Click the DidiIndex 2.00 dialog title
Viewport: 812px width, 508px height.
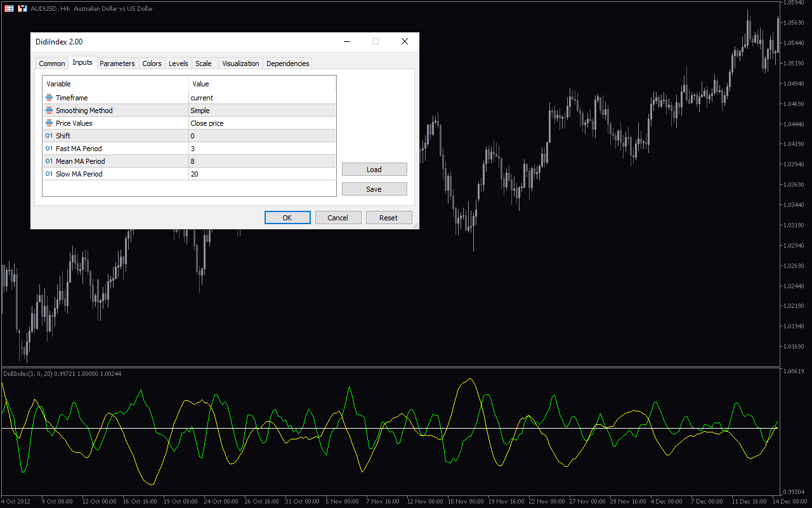click(x=59, y=42)
